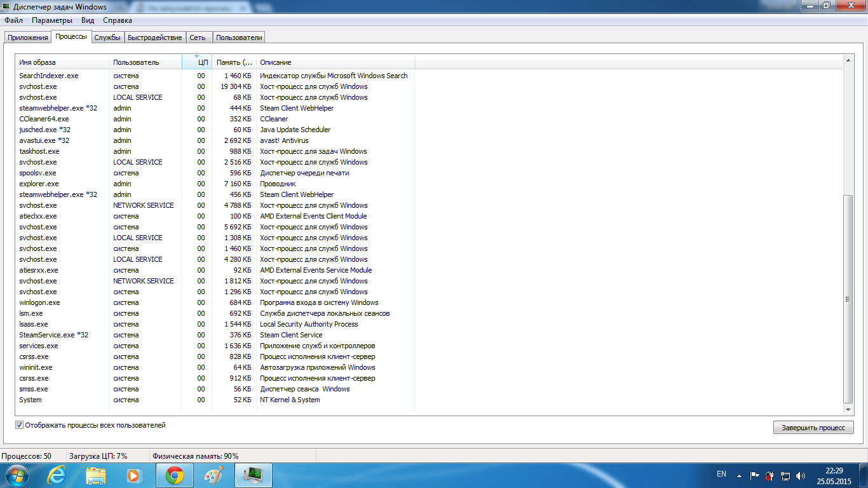Screen dimensions: 868x488
Task: Open the network connection tray icon
Action: 785,475
